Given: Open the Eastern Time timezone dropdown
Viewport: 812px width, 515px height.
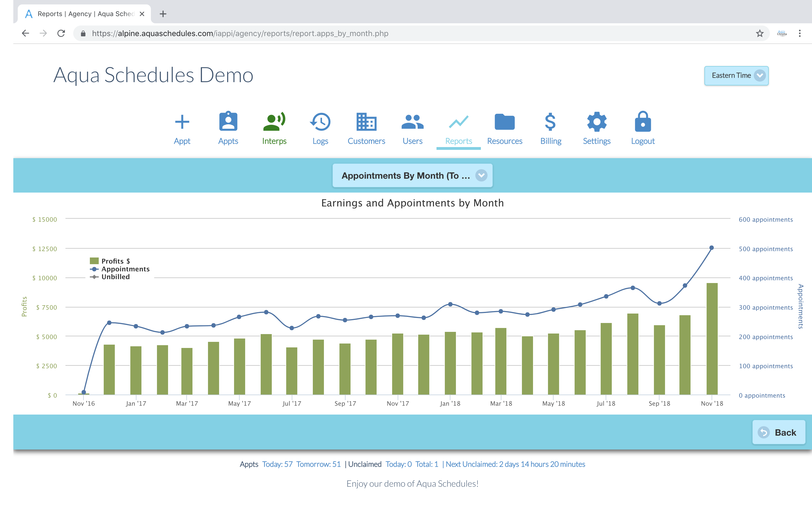Looking at the screenshot, I should (x=736, y=75).
